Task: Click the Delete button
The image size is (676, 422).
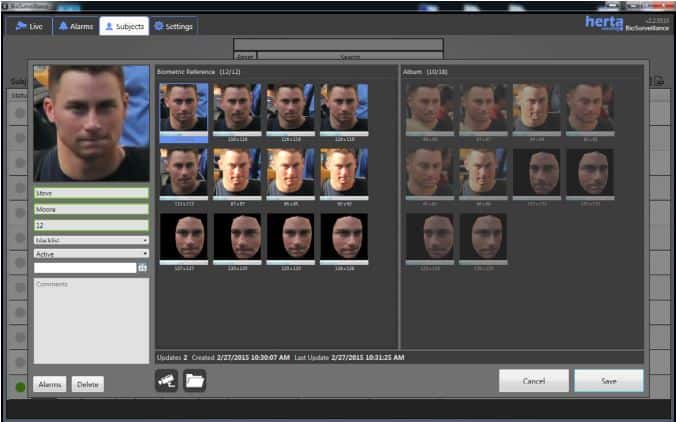Action: point(87,384)
